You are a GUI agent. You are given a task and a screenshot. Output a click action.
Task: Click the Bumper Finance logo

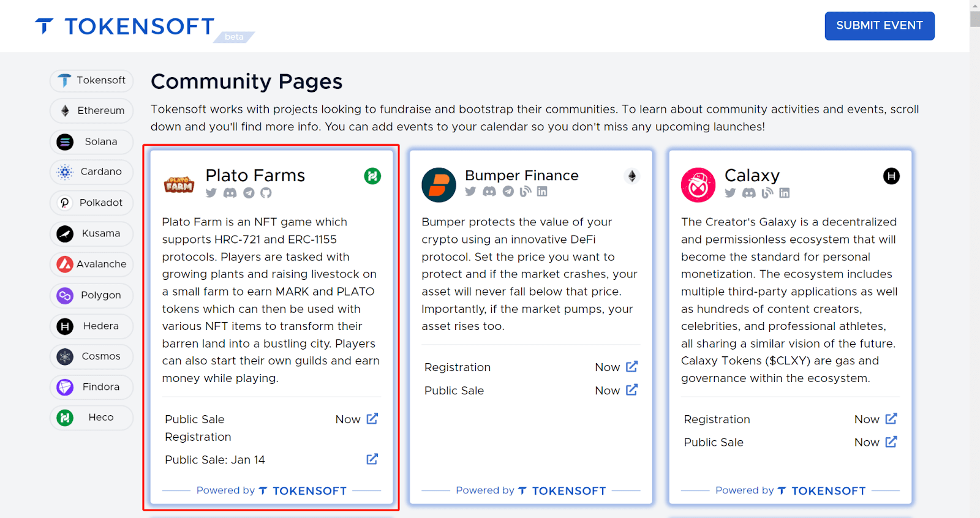tap(439, 185)
